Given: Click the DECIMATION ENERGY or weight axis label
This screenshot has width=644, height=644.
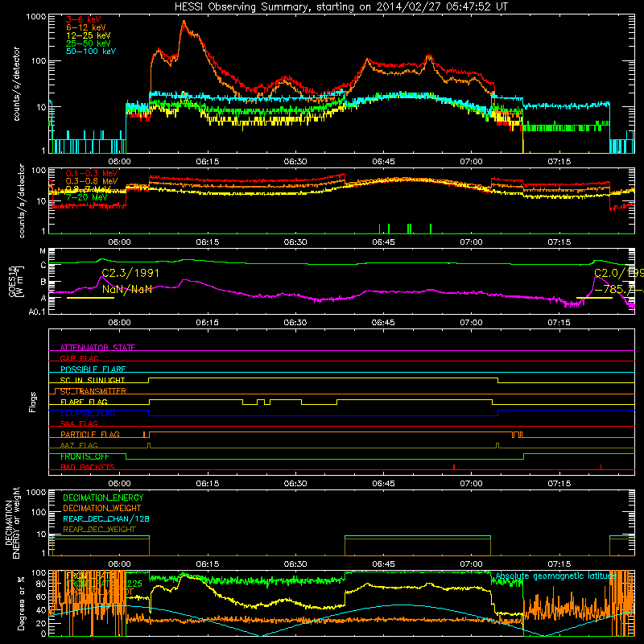Looking at the screenshot, I should [12, 522].
